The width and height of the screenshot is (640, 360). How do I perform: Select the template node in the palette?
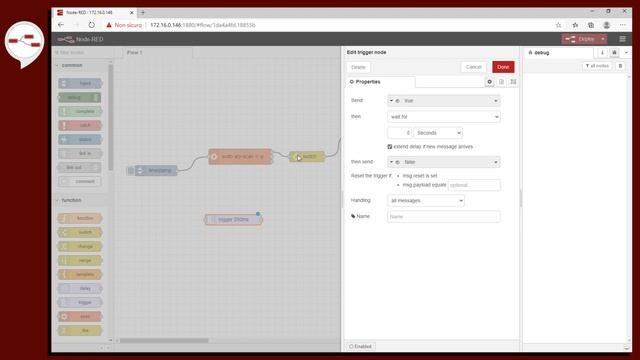click(80, 275)
